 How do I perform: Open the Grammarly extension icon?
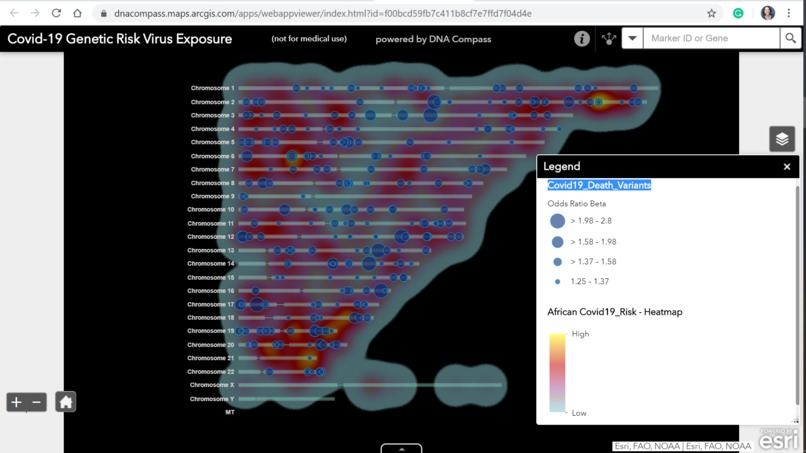pos(738,13)
